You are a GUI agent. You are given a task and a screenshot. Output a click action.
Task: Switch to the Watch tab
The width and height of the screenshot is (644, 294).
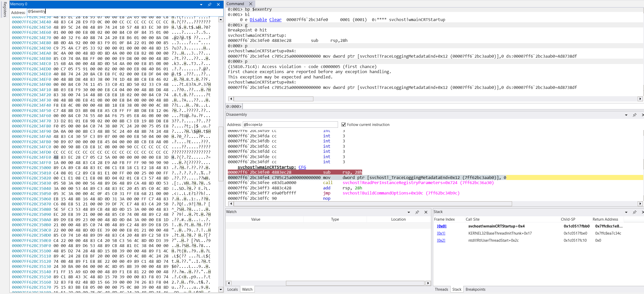click(x=247, y=289)
